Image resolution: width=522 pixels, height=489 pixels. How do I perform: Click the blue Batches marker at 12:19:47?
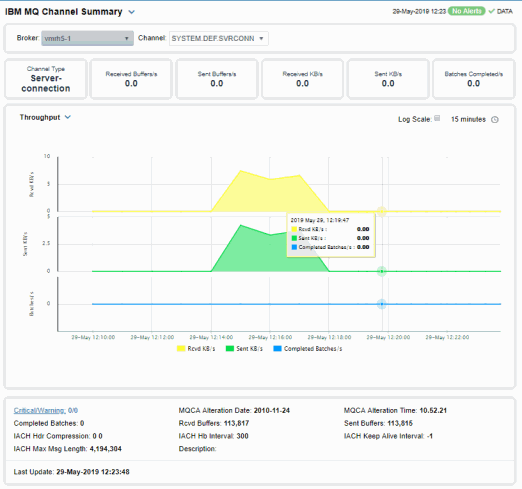(x=382, y=304)
